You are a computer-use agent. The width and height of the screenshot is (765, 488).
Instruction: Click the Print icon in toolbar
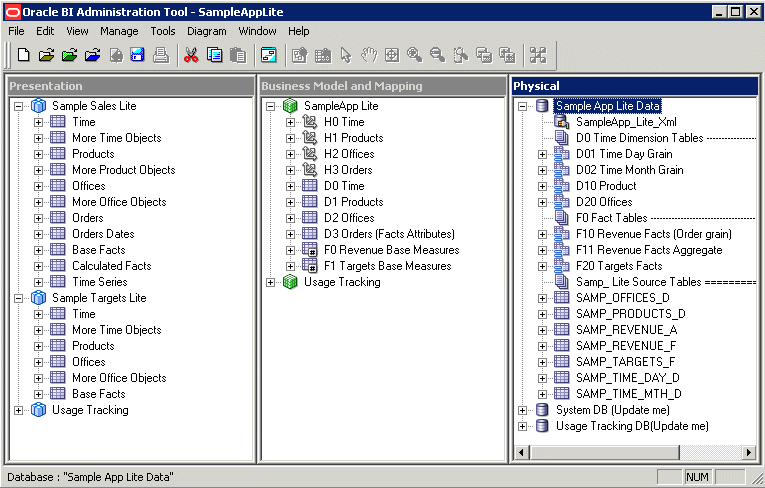pyautogui.click(x=161, y=55)
